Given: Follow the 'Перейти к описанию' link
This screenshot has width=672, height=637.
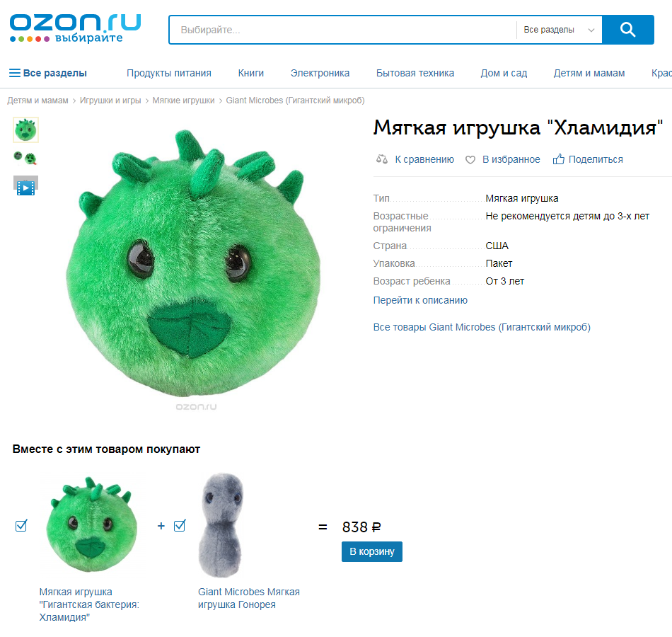Looking at the screenshot, I should [x=420, y=300].
